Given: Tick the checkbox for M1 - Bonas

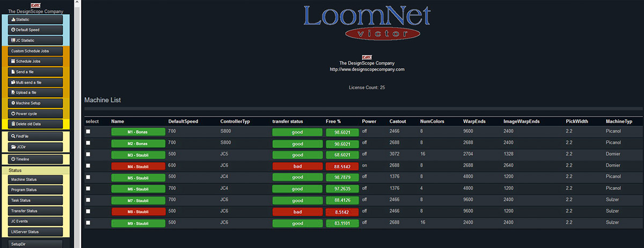Looking at the screenshot, I should (x=89, y=132).
